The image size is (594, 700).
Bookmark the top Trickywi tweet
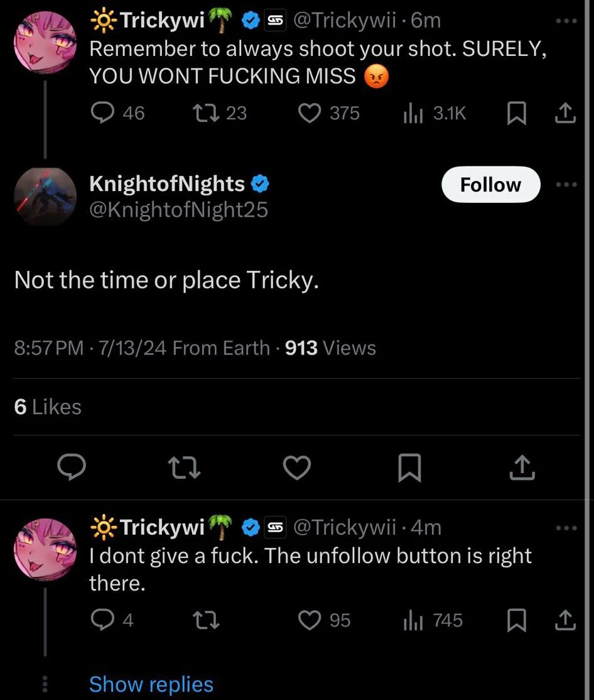(516, 113)
